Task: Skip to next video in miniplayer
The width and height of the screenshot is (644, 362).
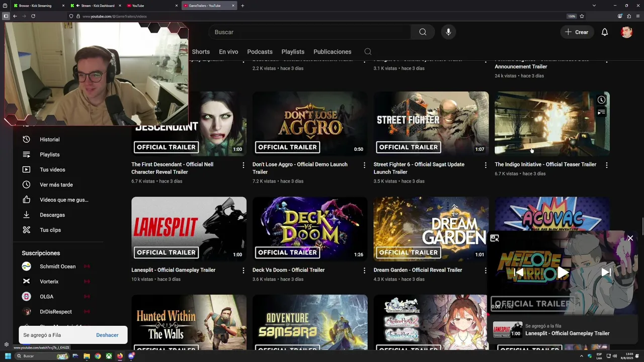Action: tap(606, 273)
